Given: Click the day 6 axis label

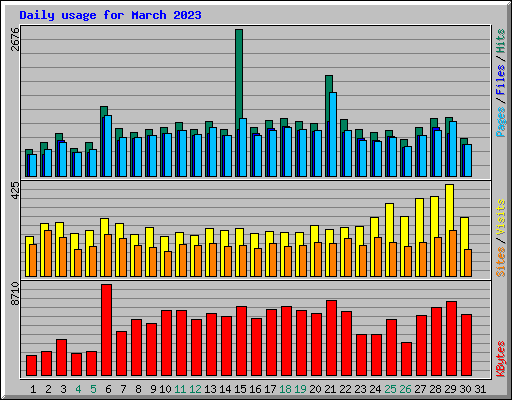Looking at the screenshot, I should coord(108,389).
